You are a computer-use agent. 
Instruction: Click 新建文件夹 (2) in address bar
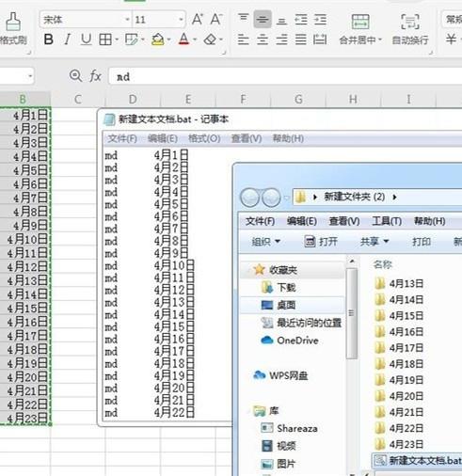[x=354, y=197]
